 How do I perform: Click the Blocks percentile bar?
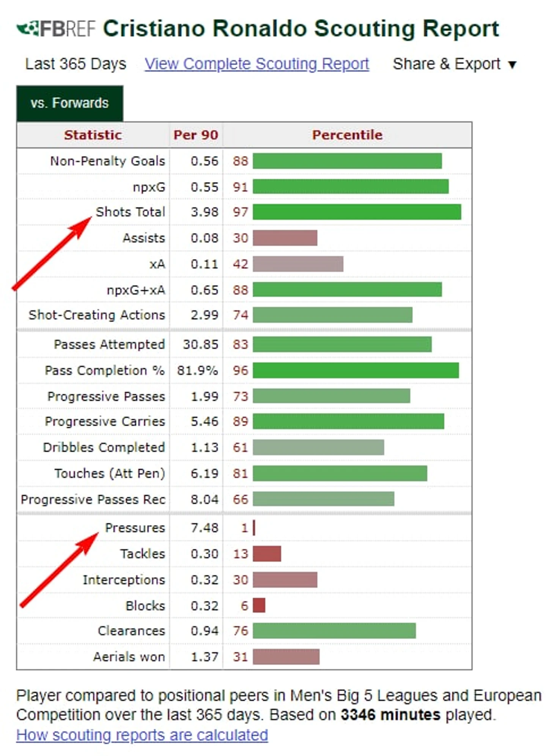tap(259, 605)
